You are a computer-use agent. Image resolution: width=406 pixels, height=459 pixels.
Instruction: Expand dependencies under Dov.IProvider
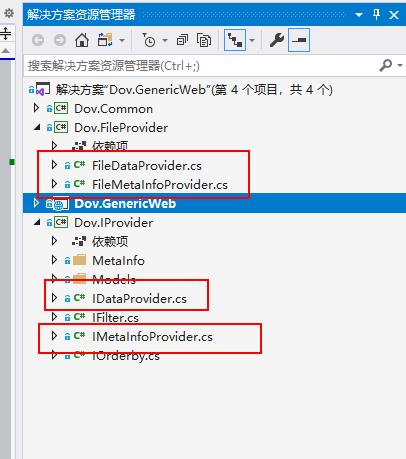pos(54,241)
